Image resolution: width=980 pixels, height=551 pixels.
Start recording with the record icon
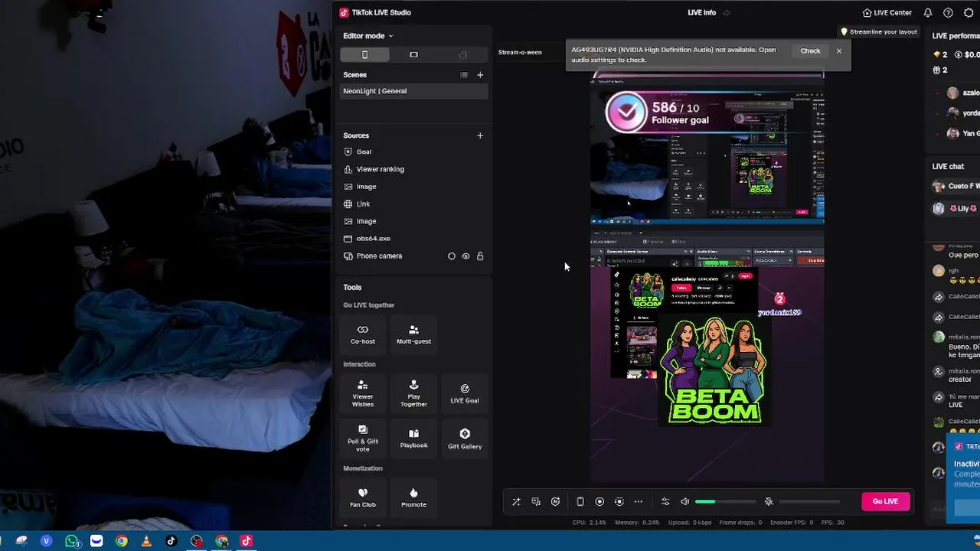tap(599, 502)
